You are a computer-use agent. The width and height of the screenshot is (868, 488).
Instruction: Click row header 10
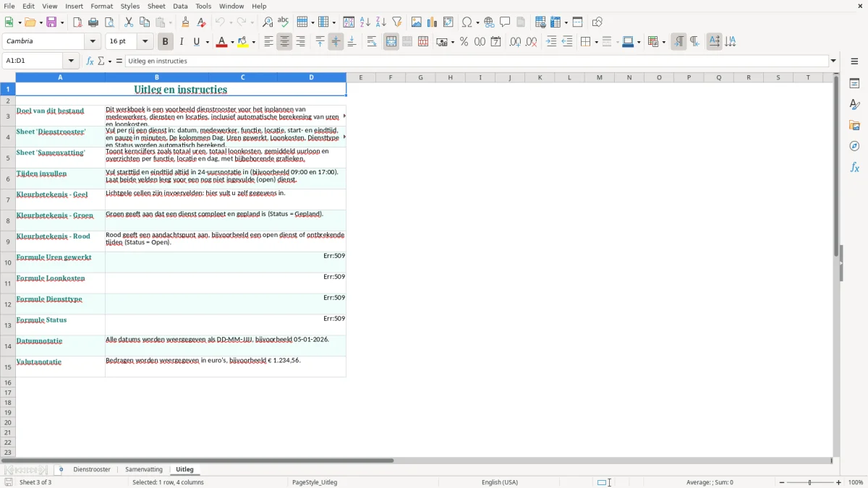pyautogui.click(x=8, y=262)
